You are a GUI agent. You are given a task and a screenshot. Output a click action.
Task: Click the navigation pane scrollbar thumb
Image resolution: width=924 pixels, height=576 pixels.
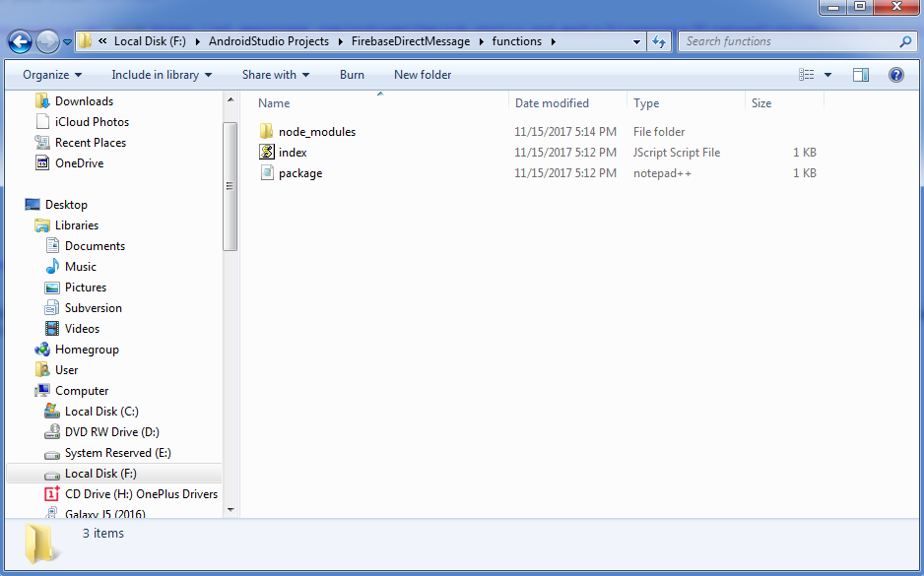click(231, 186)
